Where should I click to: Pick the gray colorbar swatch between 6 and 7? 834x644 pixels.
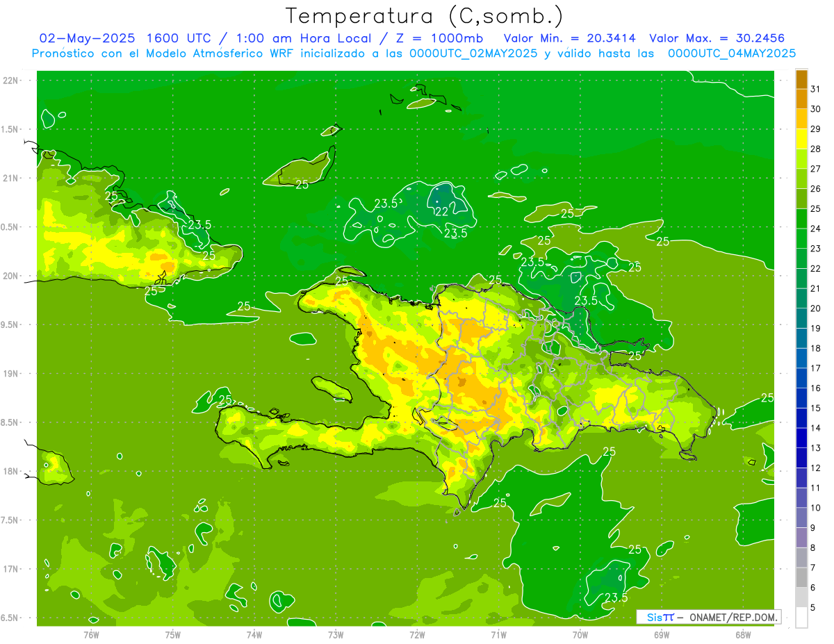(x=801, y=578)
